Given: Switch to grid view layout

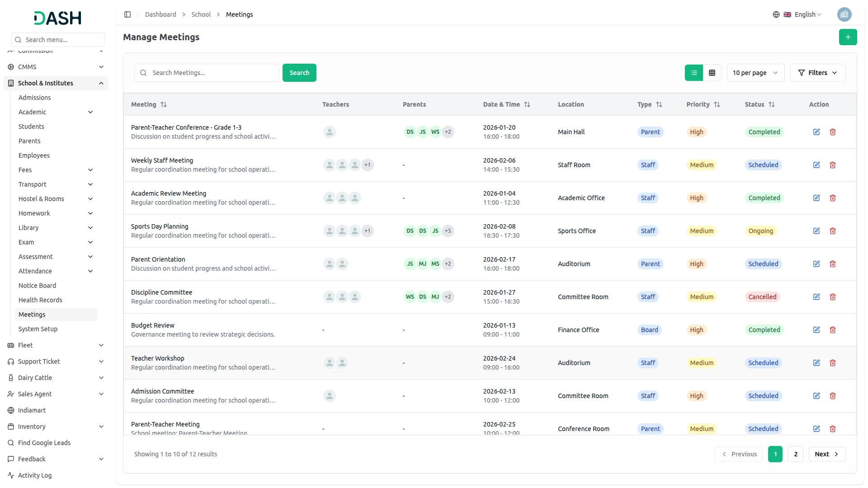Looking at the screenshot, I should 712,73.
